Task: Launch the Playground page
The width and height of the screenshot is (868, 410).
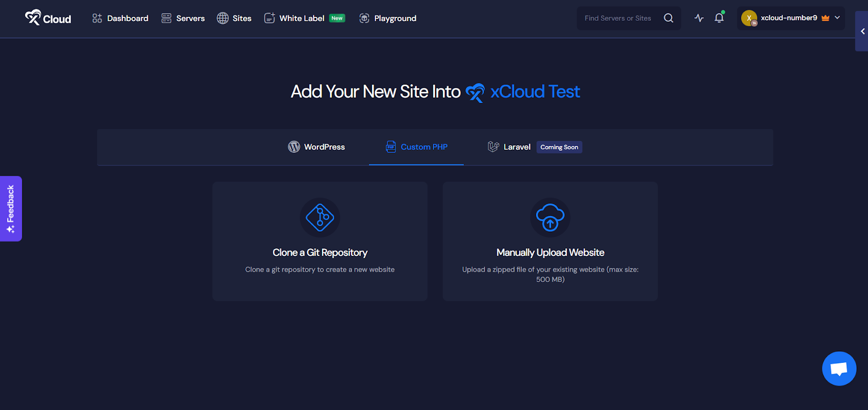Action: click(388, 18)
